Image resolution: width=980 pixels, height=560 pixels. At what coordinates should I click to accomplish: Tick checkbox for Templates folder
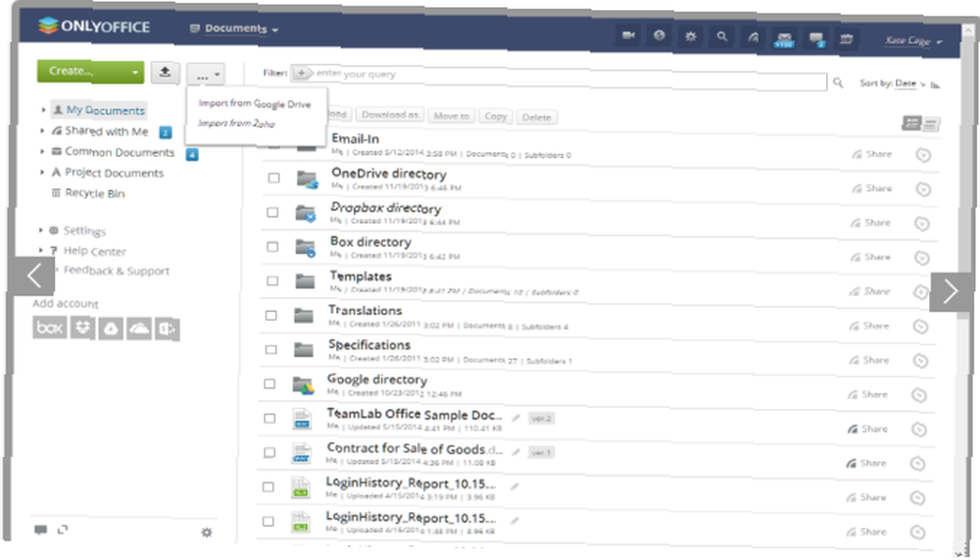pyautogui.click(x=272, y=280)
